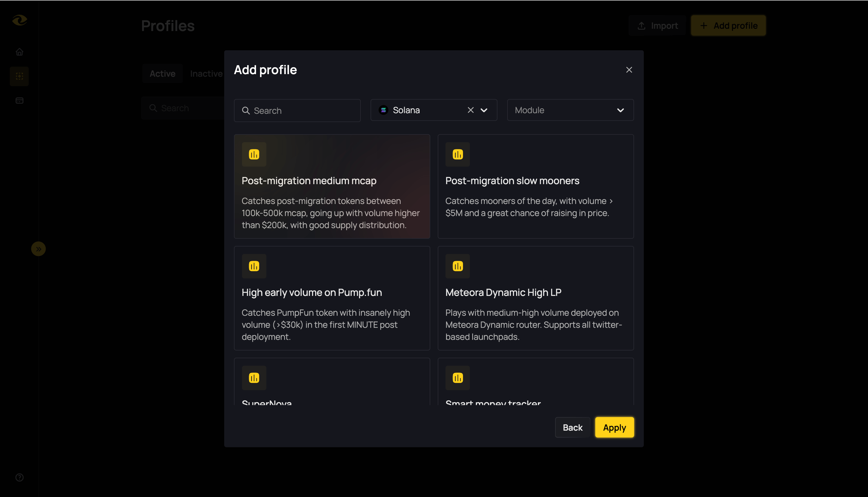Go back with the Back button

pyautogui.click(x=572, y=427)
